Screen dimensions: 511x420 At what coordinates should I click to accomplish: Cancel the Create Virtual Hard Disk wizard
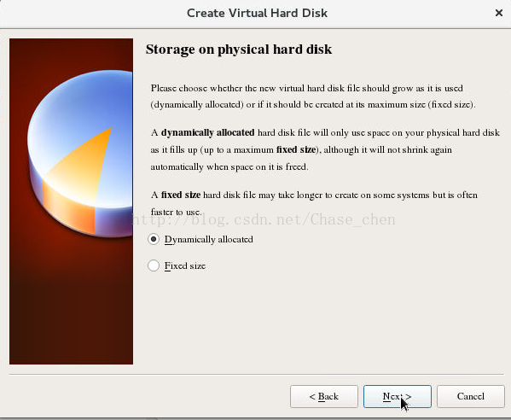click(471, 396)
